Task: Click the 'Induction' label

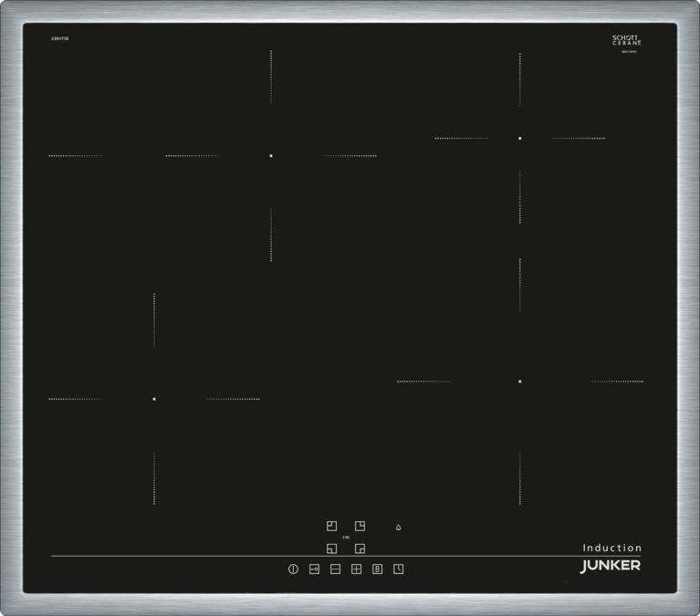Action: [x=612, y=548]
